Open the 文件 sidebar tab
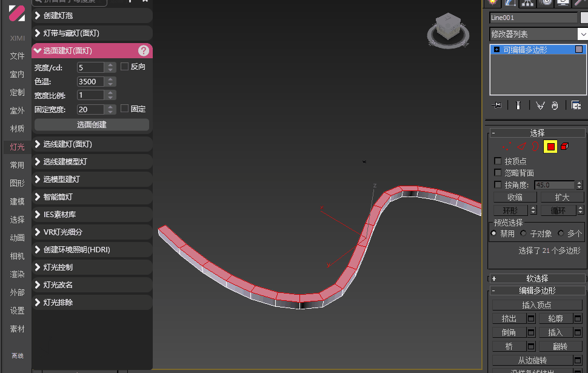588x373 pixels. coord(17,56)
